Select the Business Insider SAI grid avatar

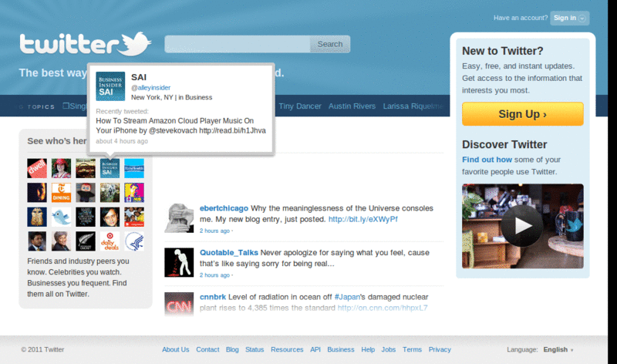coord(110,168)
